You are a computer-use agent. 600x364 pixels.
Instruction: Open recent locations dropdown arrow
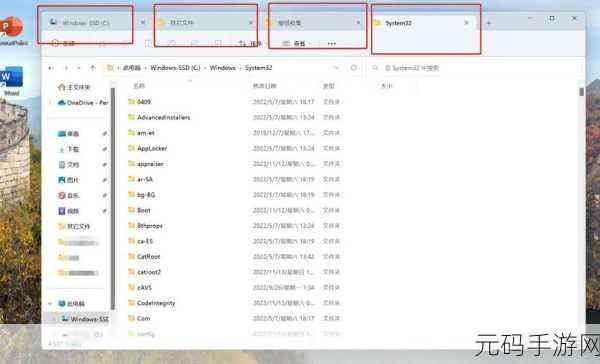point(79,68)
